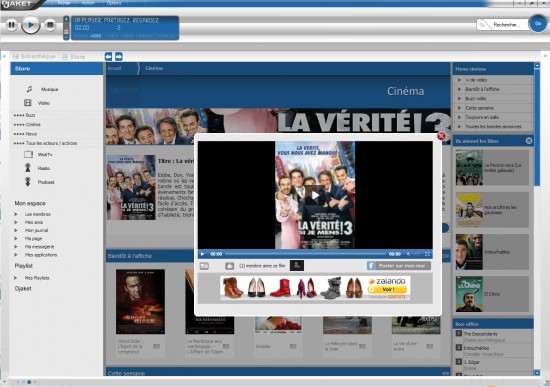The width and height of the screenshot is (550, 387).
Task: Click the card icon below the video
Action: coord(204,266)
